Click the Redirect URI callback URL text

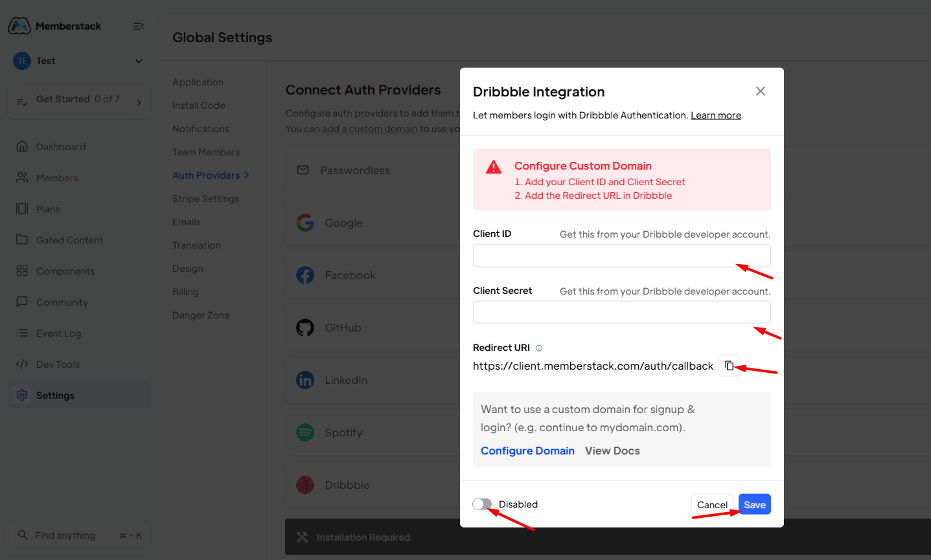click(593, 366)
